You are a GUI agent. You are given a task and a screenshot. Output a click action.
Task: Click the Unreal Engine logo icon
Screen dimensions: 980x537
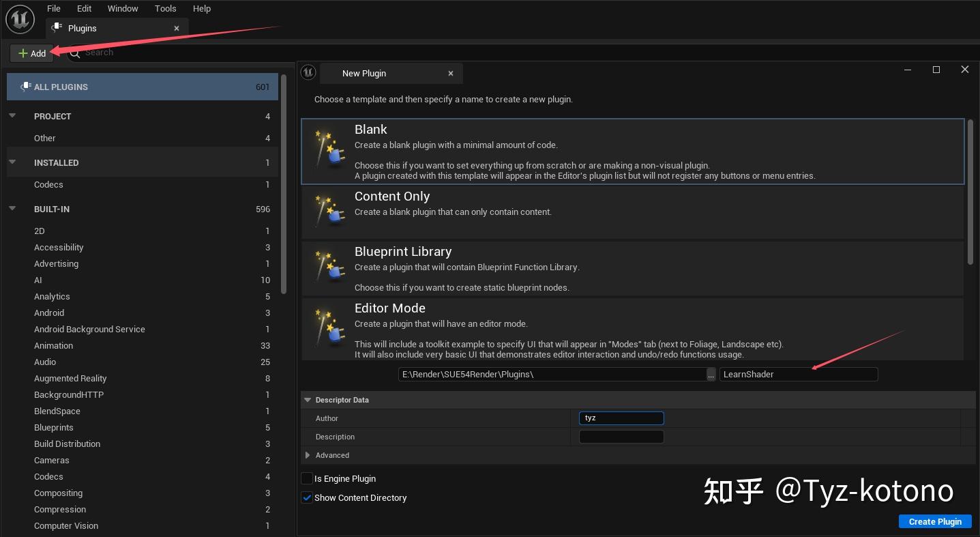[x=20, y=19]
